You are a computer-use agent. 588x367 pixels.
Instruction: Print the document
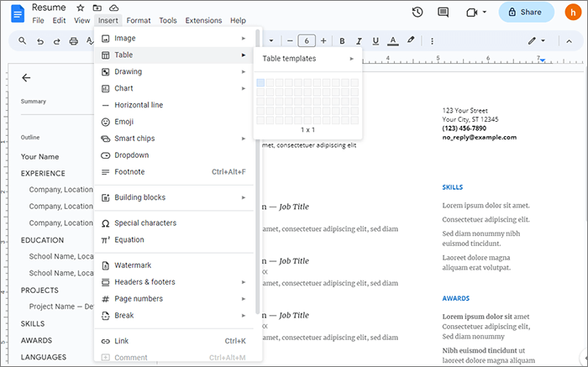(x=74, y=41)
